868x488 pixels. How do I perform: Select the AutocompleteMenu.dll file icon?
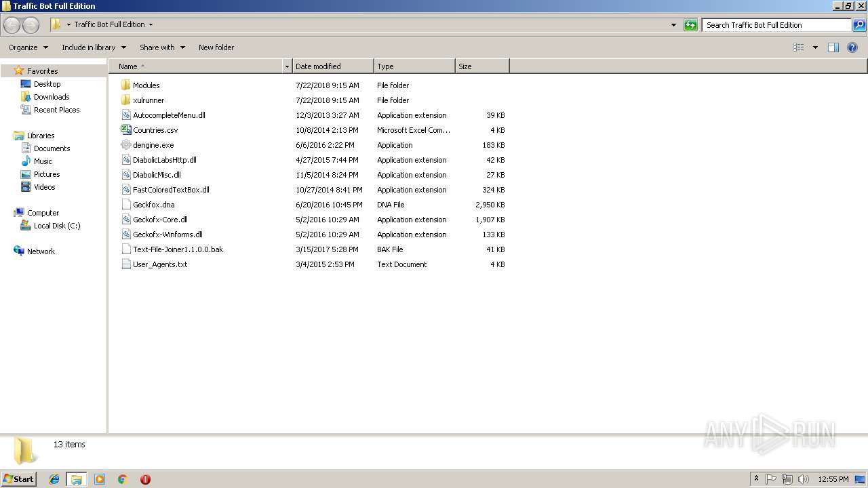(x=125, y=115)
